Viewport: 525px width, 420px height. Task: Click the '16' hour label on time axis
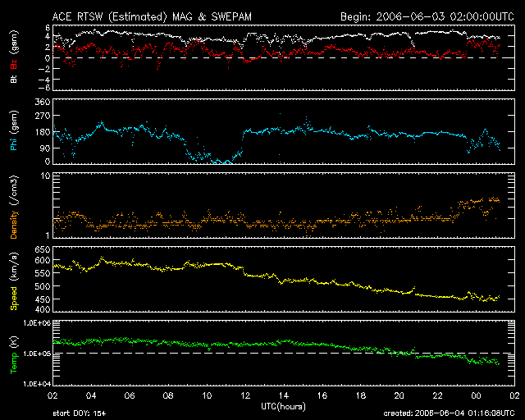point(322,396)
